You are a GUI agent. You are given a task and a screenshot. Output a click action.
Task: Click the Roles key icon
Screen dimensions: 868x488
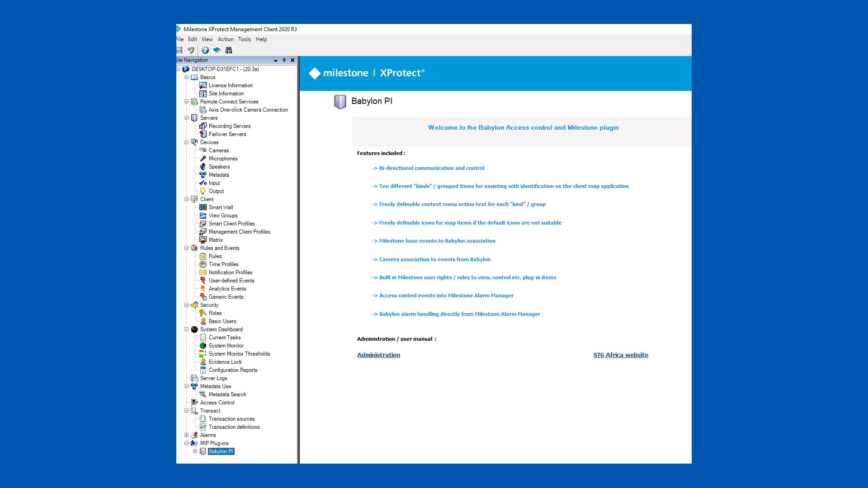click(203, 313)
